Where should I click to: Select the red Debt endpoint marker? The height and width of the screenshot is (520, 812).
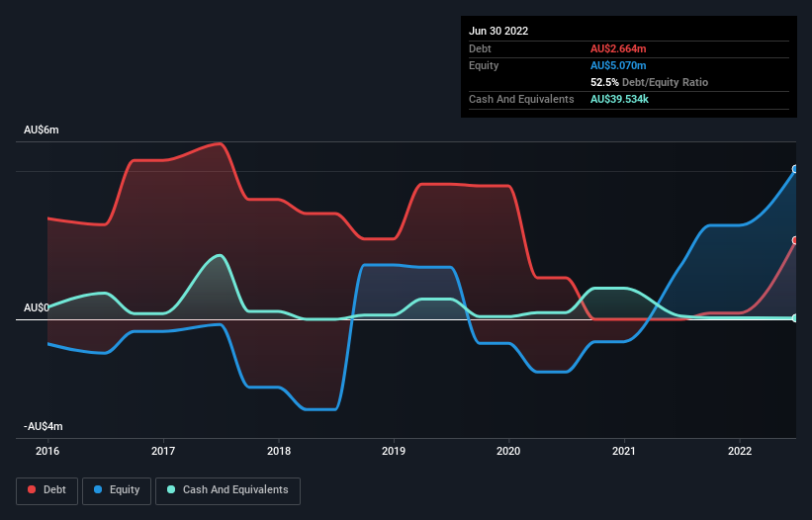point(795,240)
